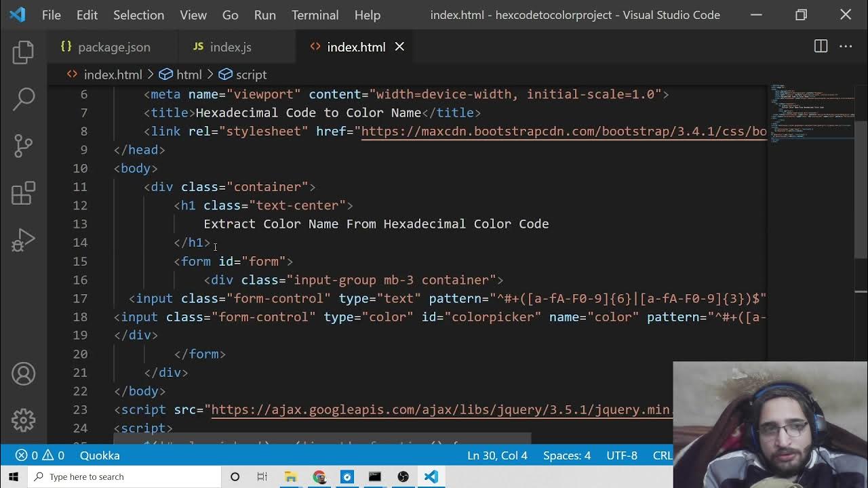Split the editor to the right
The height and width of the screenshot is (488, 868).
(821, 46)
